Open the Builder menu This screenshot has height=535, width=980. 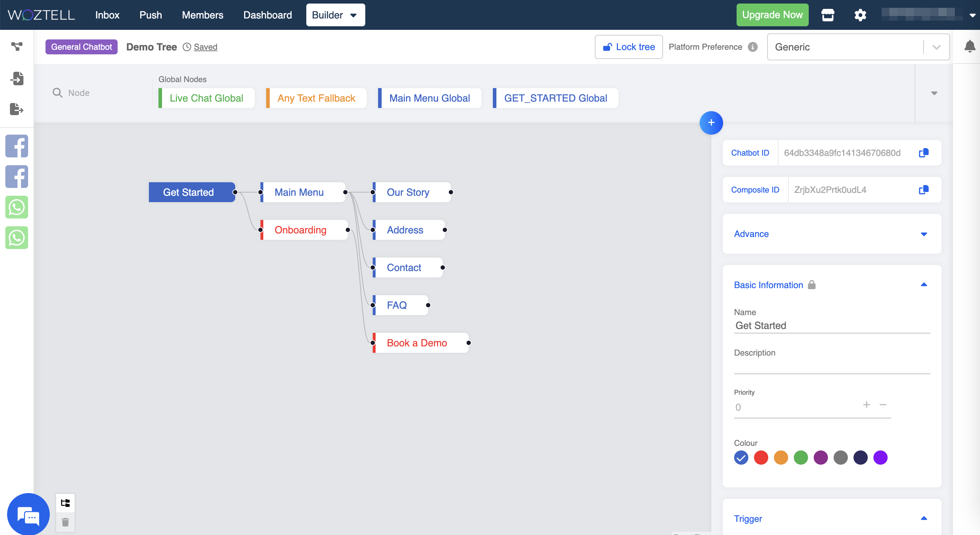tap(335, 15)
